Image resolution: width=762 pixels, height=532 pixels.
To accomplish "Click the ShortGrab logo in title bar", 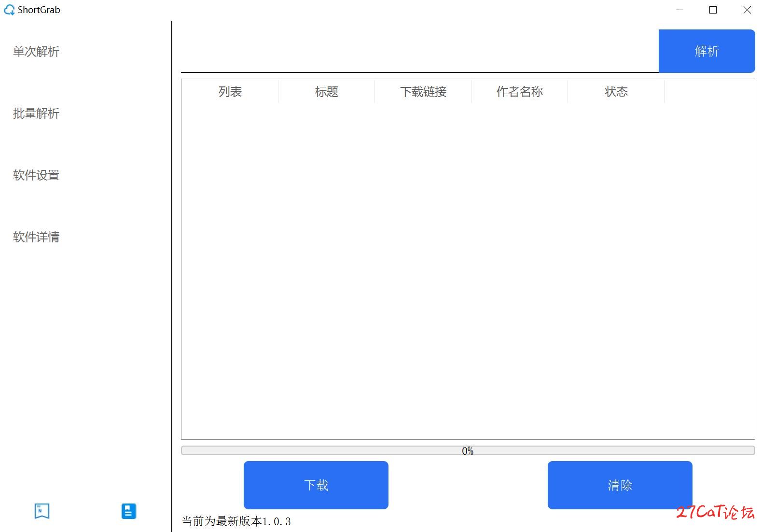I will (x=9, y=10).
